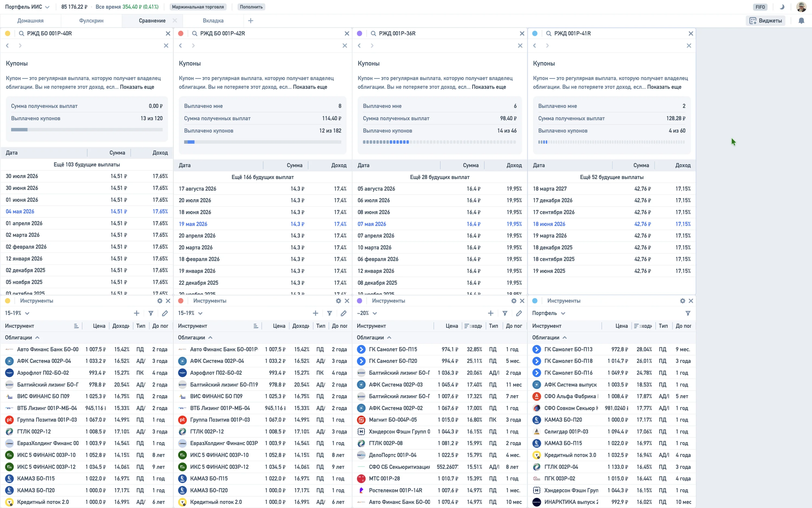The image size is (812, 508).
Task: Edit list in red-marked Инструменты widget
Action: tap(343, 313)
